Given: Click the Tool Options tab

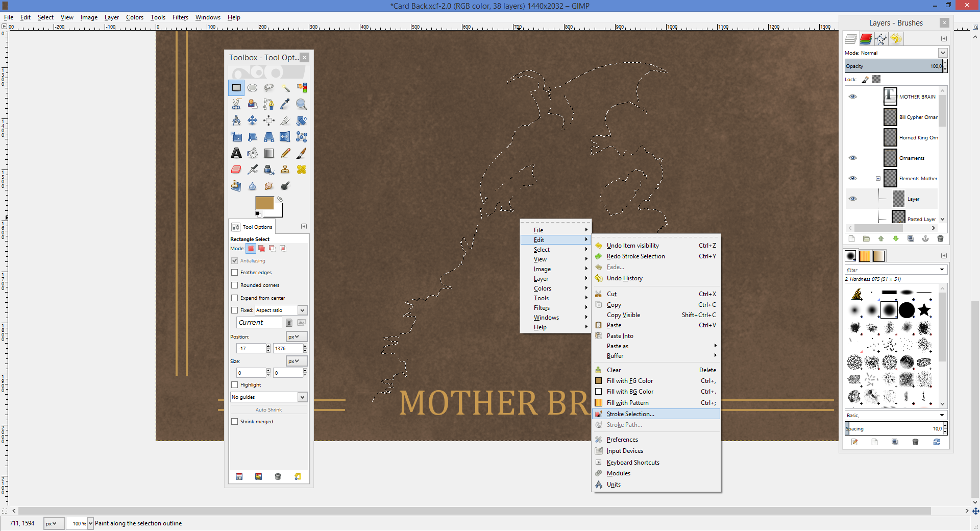Looking at the screenshot, I should point(253,227).
